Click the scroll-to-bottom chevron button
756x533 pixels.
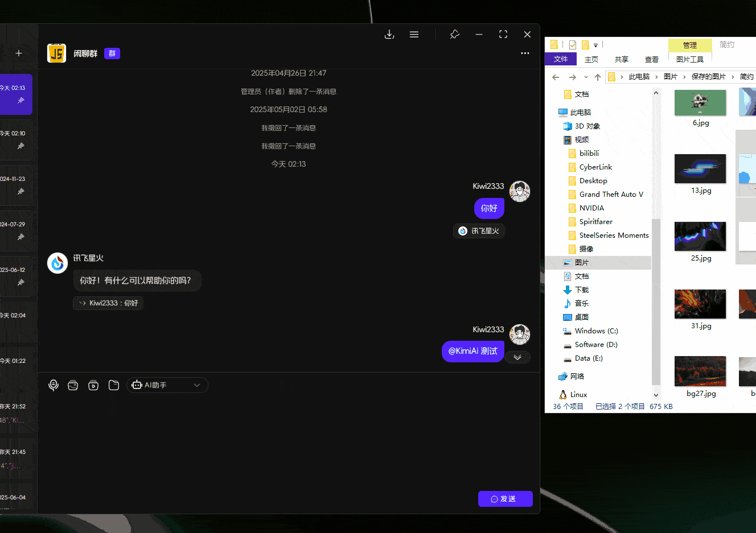517,358
